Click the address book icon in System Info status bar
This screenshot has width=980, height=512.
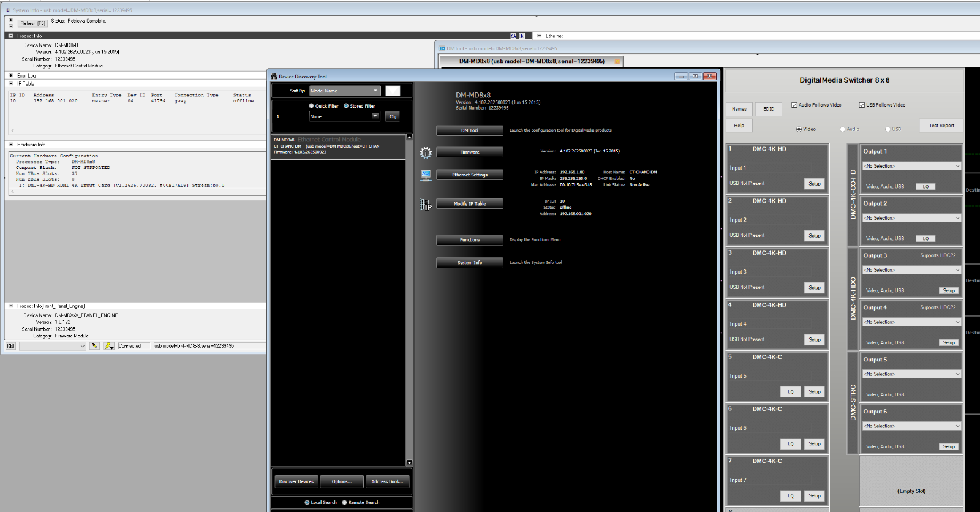10,346
